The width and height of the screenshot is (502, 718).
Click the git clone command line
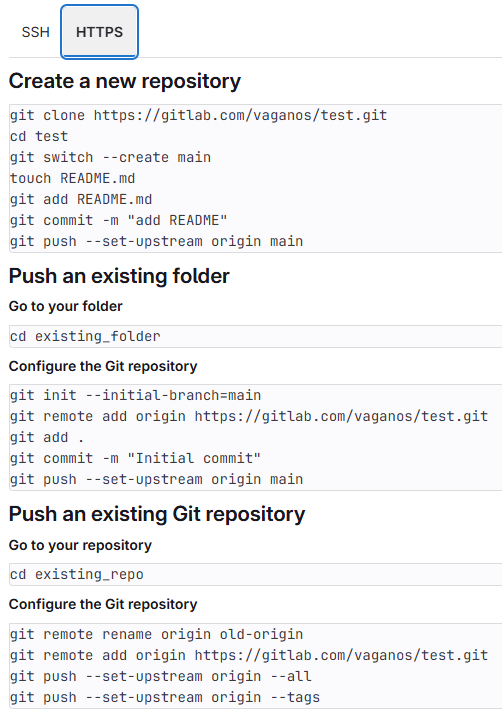[x=198, y=115]
